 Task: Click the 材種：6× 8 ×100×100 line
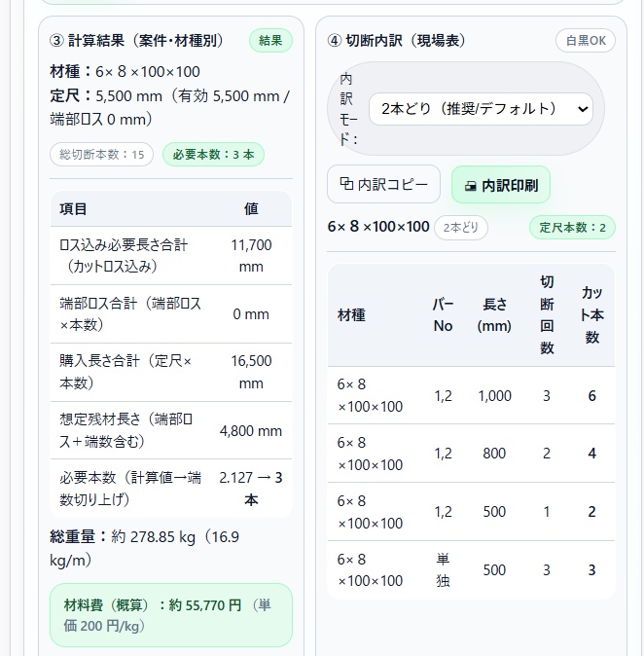click(x=125, y=72)
